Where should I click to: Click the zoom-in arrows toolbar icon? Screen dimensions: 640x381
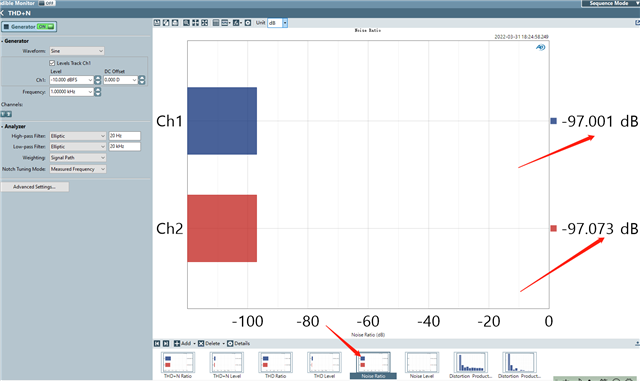[196, 23]
